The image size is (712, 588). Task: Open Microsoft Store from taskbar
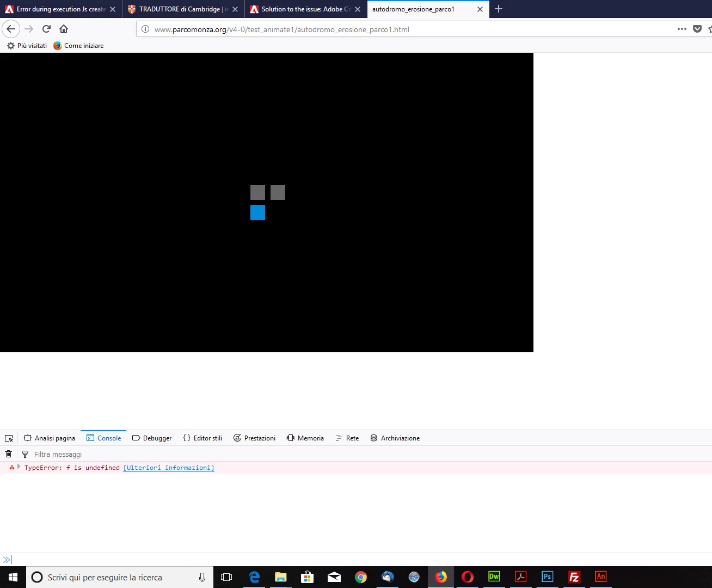307,577
